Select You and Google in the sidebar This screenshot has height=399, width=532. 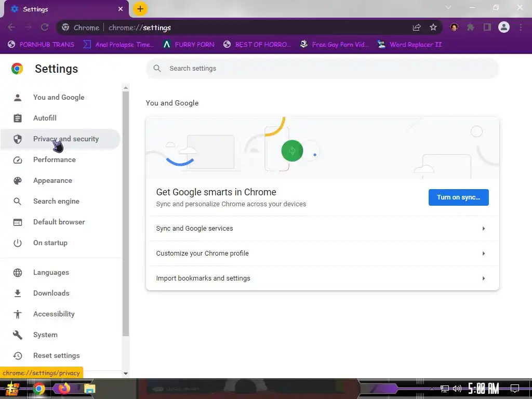(x=60, y=97)
